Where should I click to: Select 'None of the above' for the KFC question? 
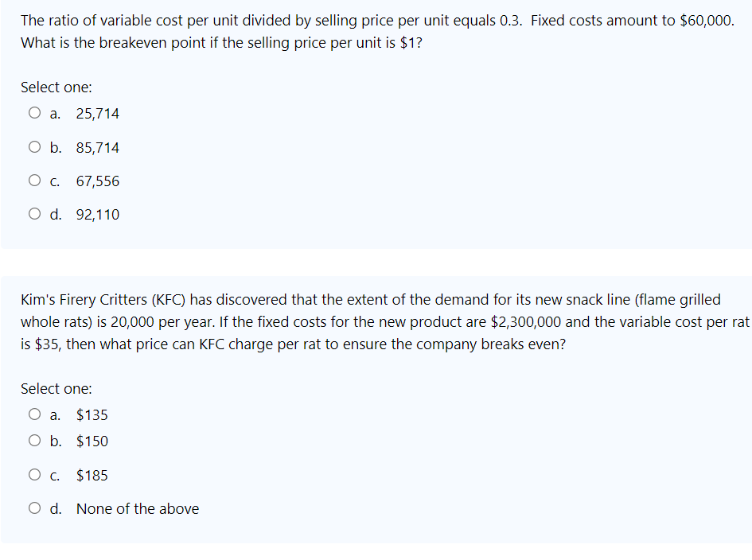pyautogui.click(x=34, y=507)
